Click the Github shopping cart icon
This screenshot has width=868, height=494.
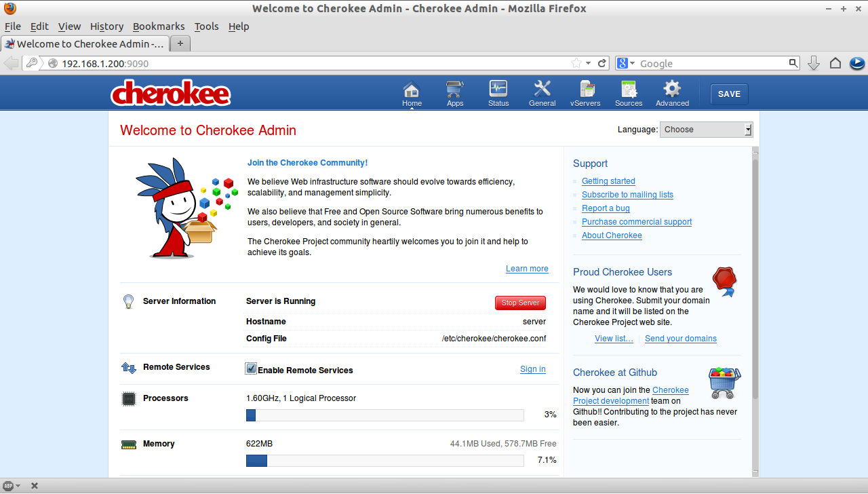pyautogui.click(x=725, y=383)
